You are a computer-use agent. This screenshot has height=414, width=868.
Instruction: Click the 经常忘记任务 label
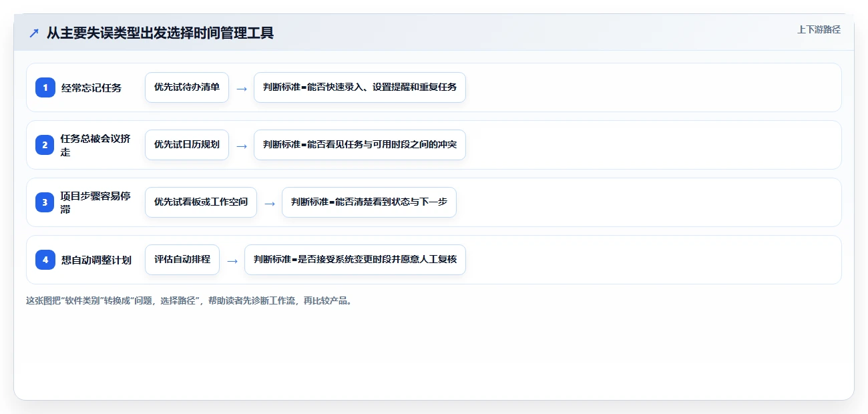point(91,87)
